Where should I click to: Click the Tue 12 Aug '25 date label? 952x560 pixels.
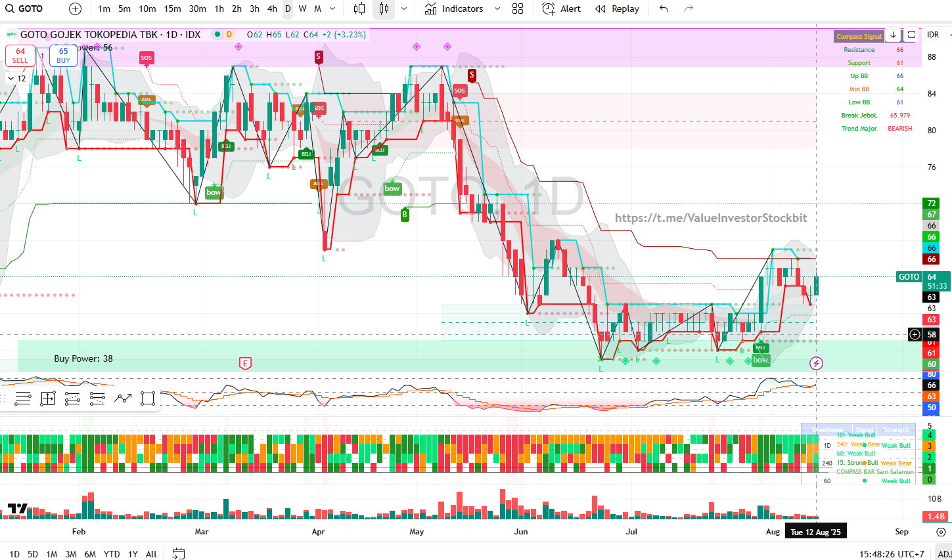point(815,532)
